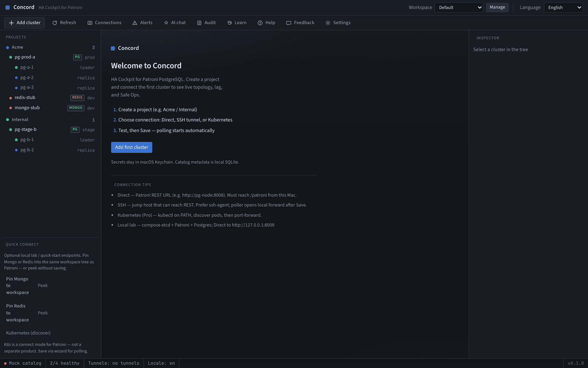The image size is (588, 368).
Task: Click the blue Concord square in the welcome pane
Action: 113,48
